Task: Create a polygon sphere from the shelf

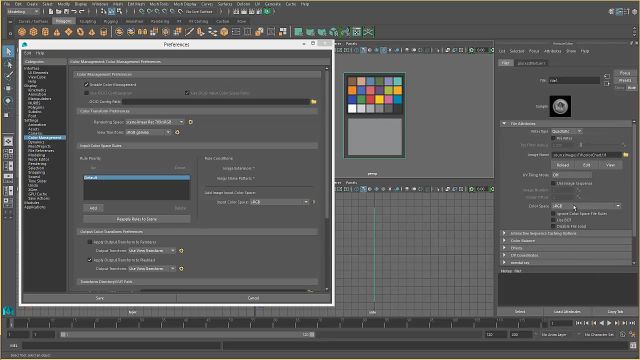Action: (22, 32)
